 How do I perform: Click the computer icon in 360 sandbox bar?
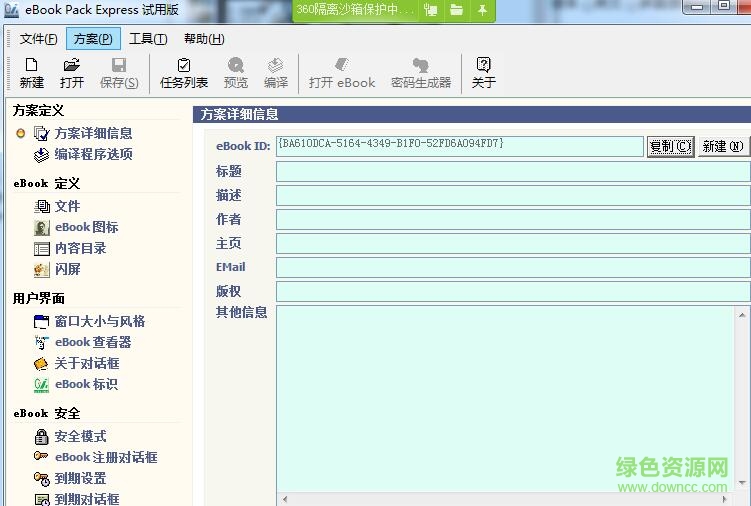431,10
